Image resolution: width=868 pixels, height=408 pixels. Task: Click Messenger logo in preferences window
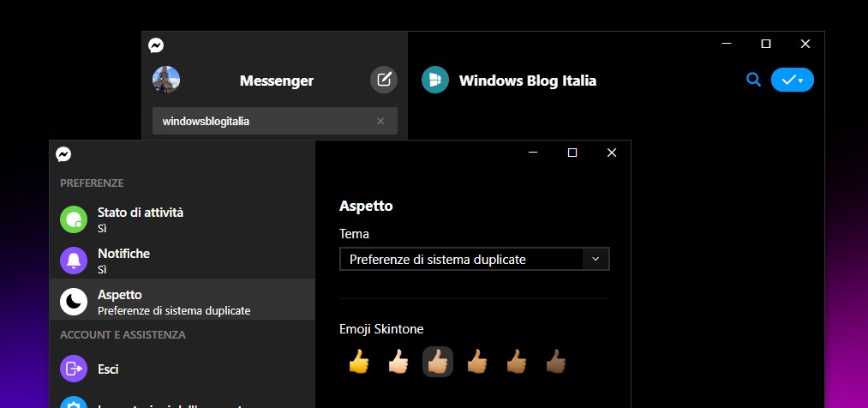click(63, 154)
